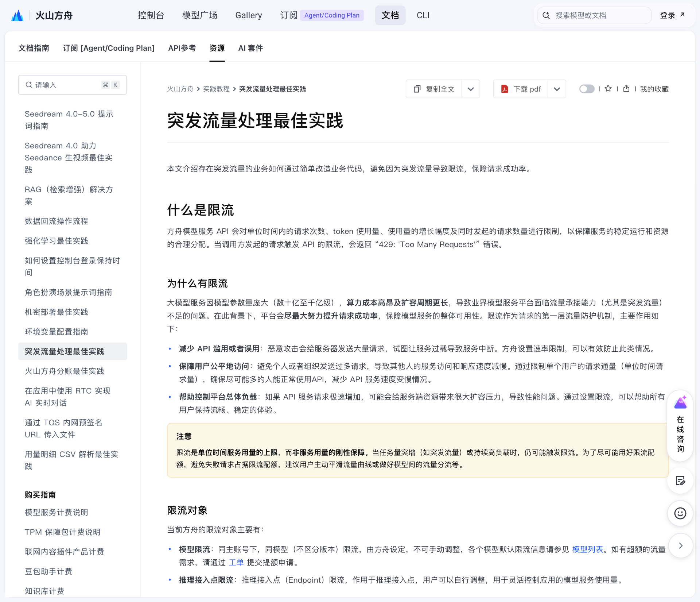The width and height of the screenshot is (700, 602).
Task: Open 我的收藏 link
Action: [x=654, y=89]
